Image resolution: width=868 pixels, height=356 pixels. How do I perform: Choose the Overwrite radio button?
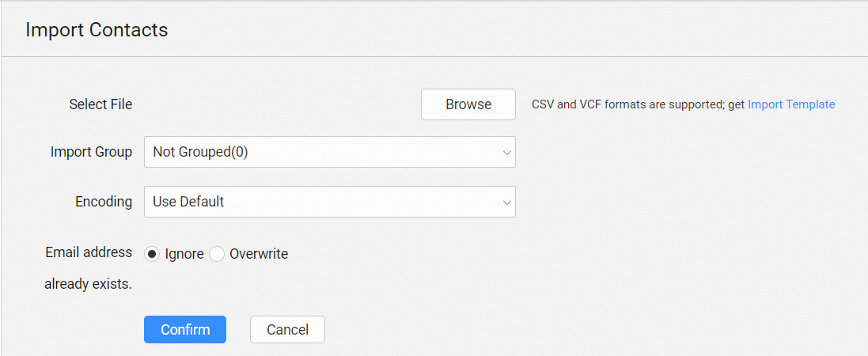pyautogui.click(x=217, y=254)
